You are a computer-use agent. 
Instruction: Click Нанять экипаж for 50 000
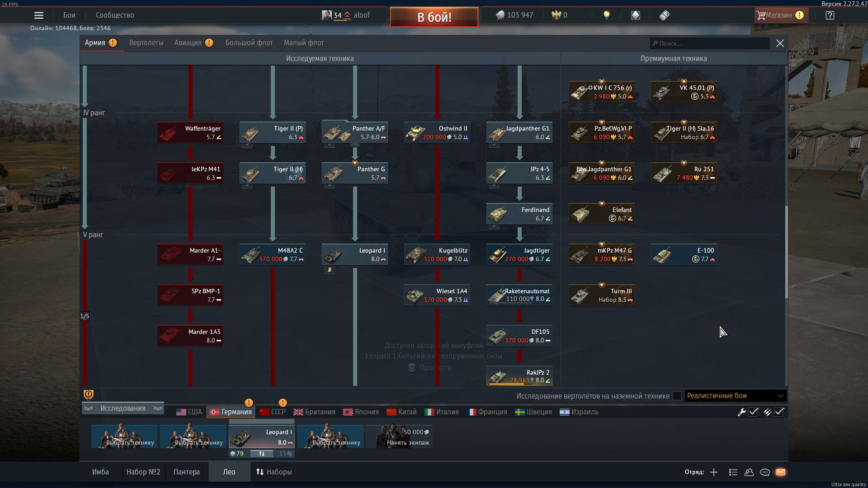[x=399, y=436]
